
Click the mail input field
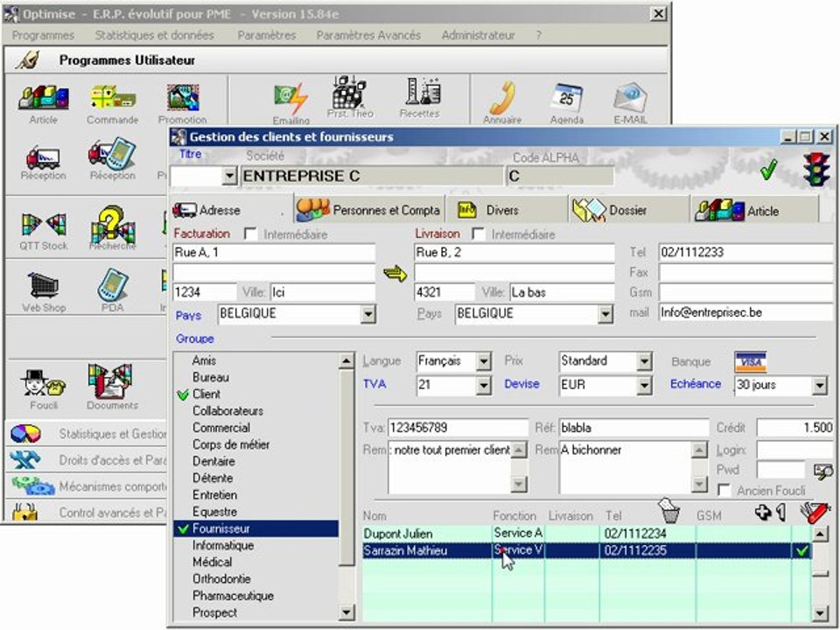pos(745,312)
